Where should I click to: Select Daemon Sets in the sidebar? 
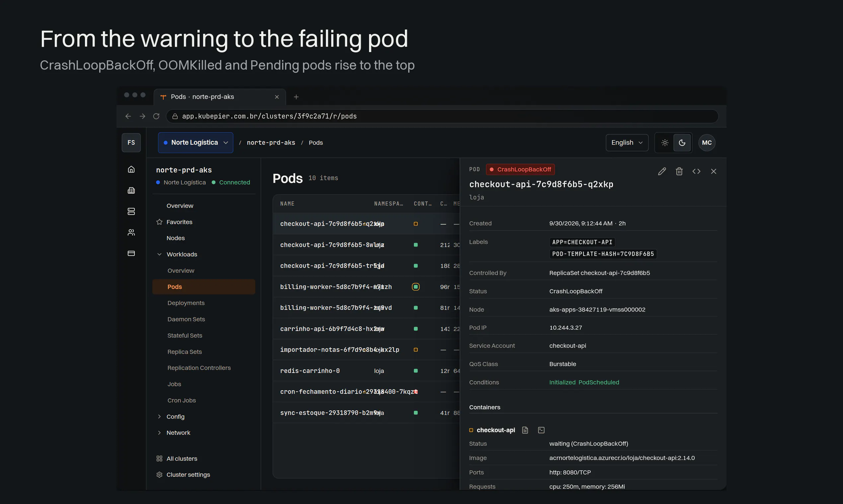(203, 319)
